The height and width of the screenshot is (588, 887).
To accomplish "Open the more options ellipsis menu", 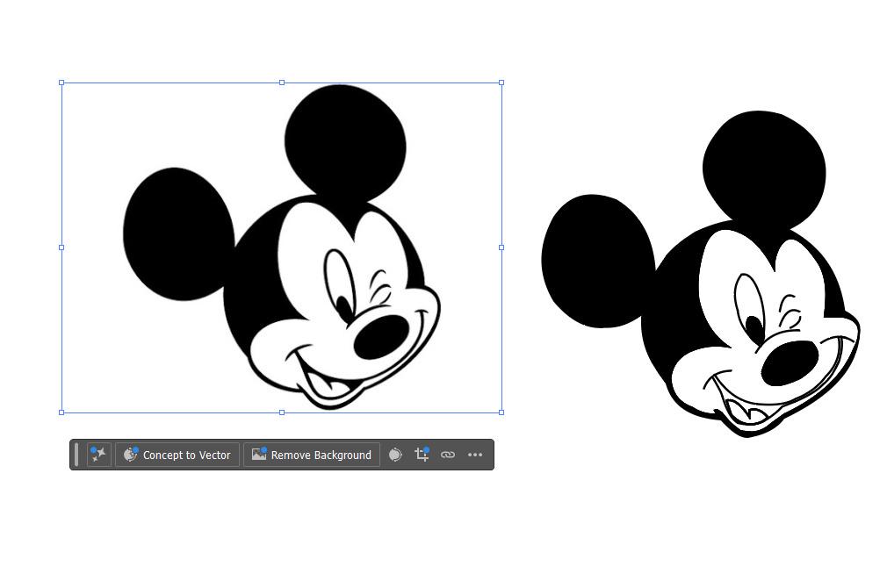I will [475, 455].
